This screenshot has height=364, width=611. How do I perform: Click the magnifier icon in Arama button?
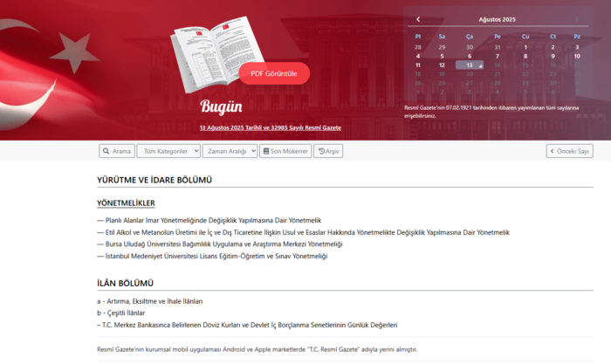click(106, 151)
